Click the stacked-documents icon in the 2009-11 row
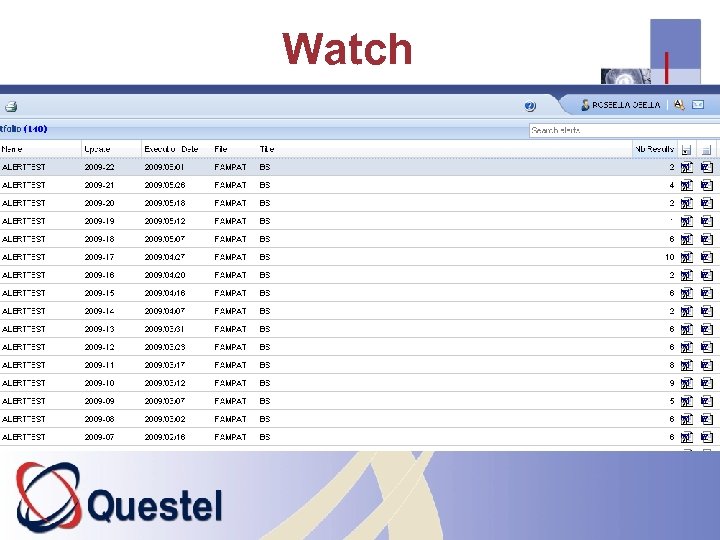 [707, 365]
